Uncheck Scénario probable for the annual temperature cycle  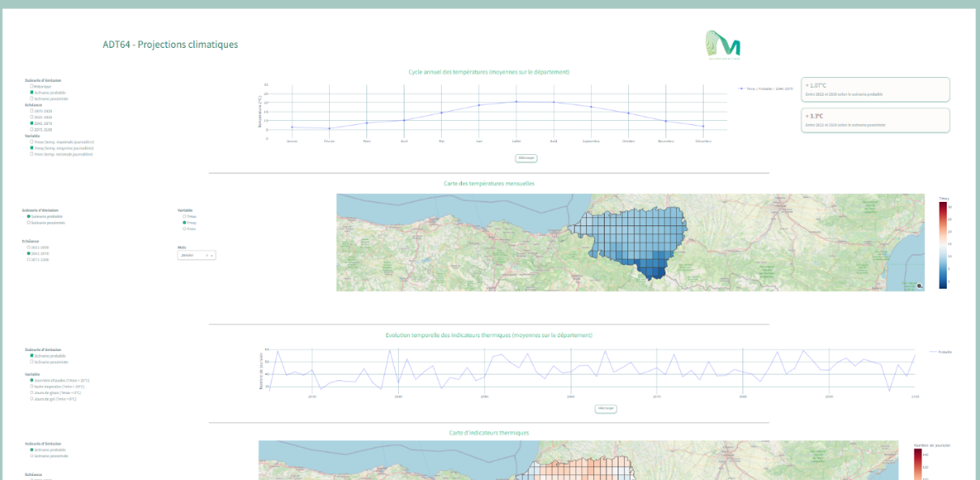coord(32,92)
